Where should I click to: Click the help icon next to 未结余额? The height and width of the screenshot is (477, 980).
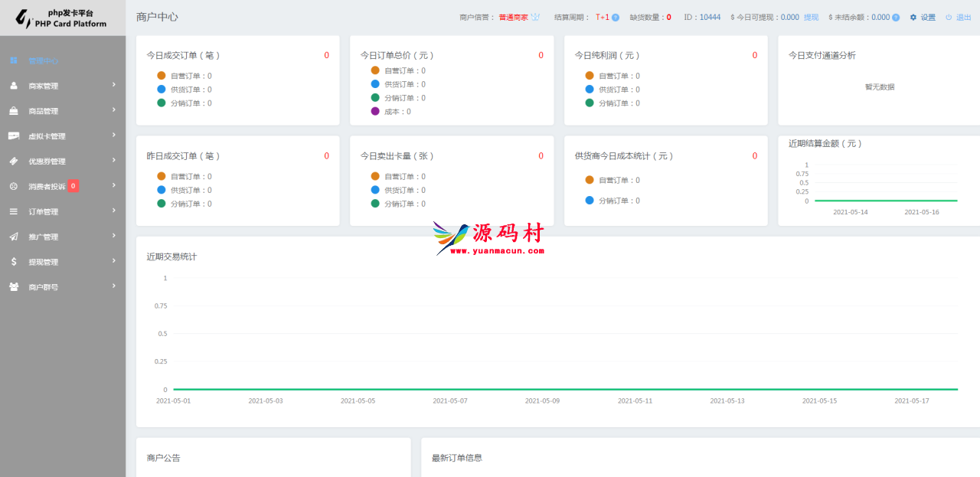[x=896, y=18]
